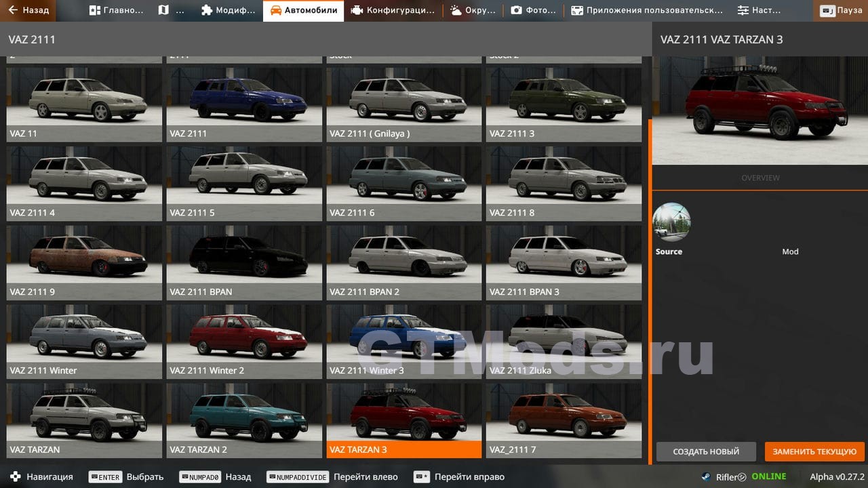Open Приложения пользовательского интерфейса tab
The image size is (868, 488).
point(647,10)
